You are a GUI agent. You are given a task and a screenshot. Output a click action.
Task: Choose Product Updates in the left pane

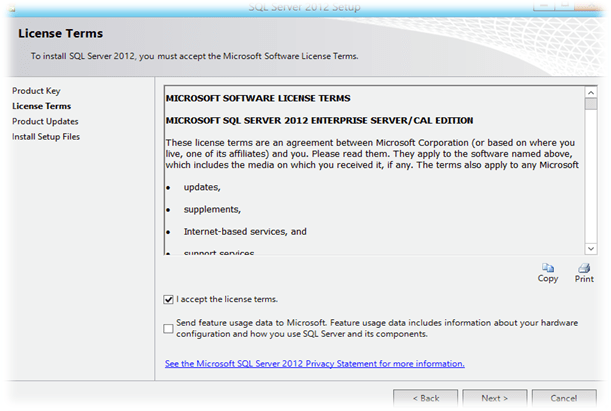[46, 121]
